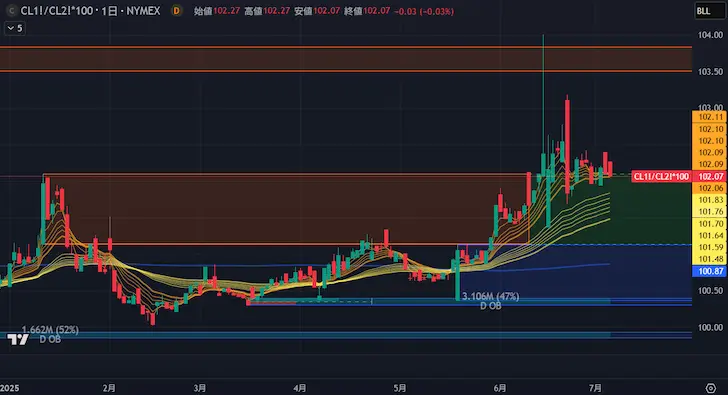Click the orange D data badge icon
Viewport: 728px width, 395px height.
[176, 11]
